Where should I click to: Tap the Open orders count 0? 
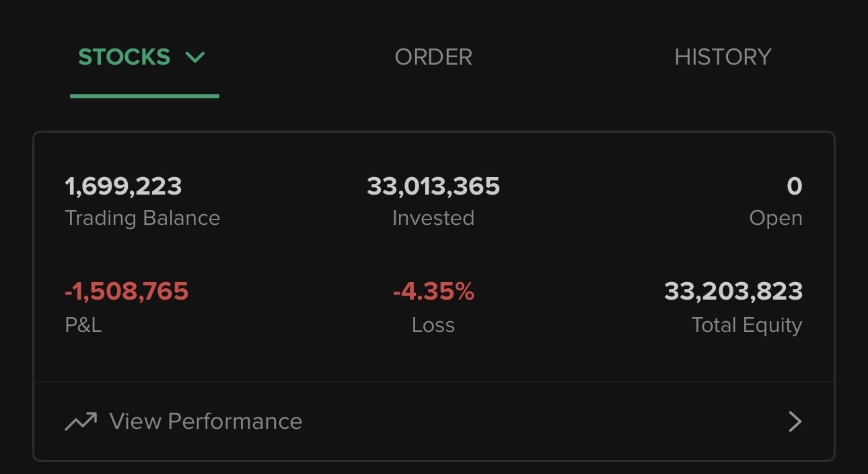pos(795,187)
